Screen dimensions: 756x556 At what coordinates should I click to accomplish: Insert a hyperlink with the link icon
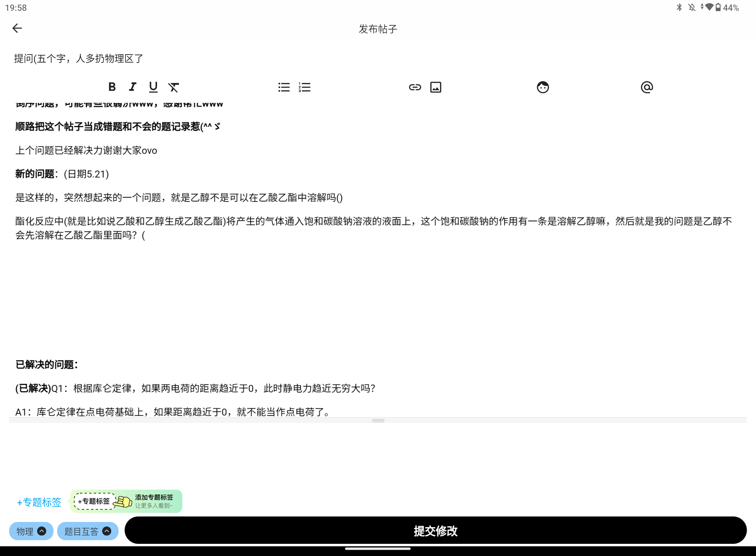coord(415,87)
